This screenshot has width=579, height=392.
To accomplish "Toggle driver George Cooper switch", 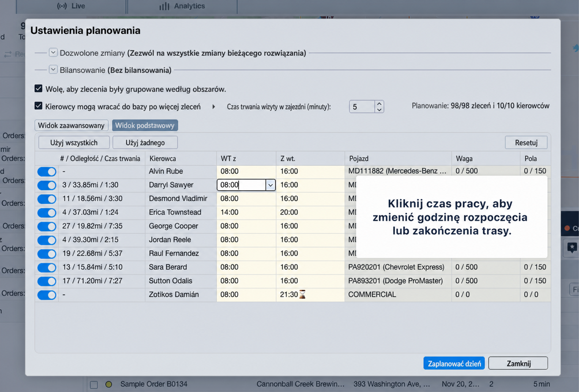I will (47, 226).
